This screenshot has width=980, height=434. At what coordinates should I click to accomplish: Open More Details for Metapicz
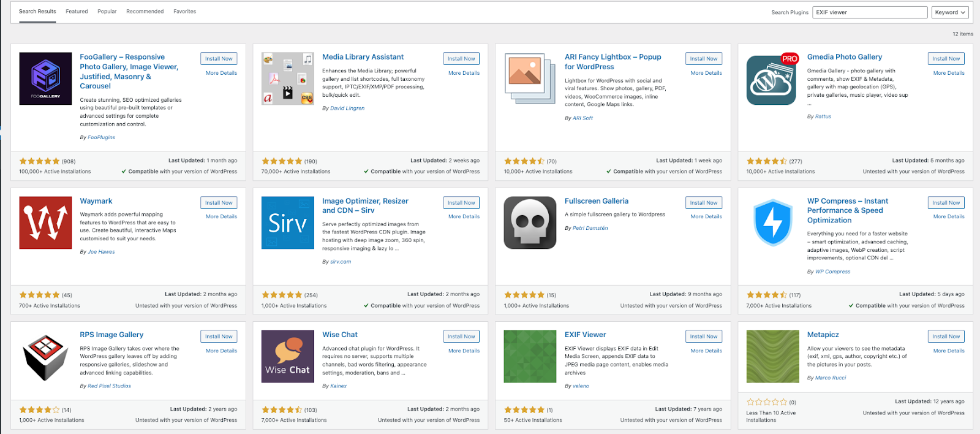click(x=949, y=351)
